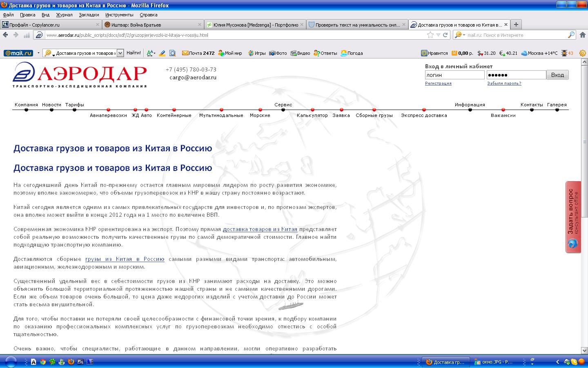The height and width of the screenshot is (368, 588).
Task: Open Мой мир toolbar icon
Action: click(x=230, y=53)
